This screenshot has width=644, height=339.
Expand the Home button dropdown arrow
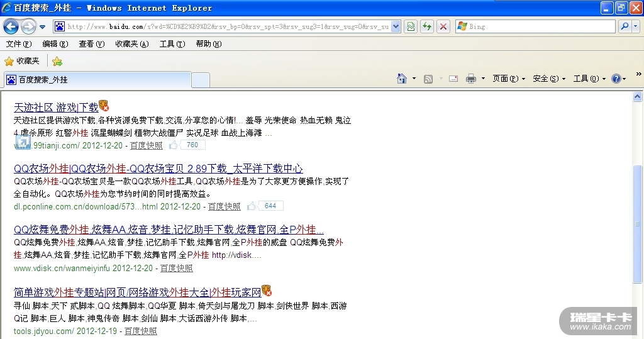pyautogui.click(x=414, y=79)
